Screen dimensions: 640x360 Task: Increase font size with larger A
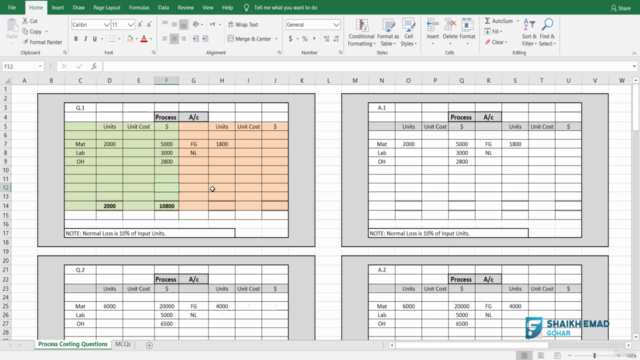140,24
